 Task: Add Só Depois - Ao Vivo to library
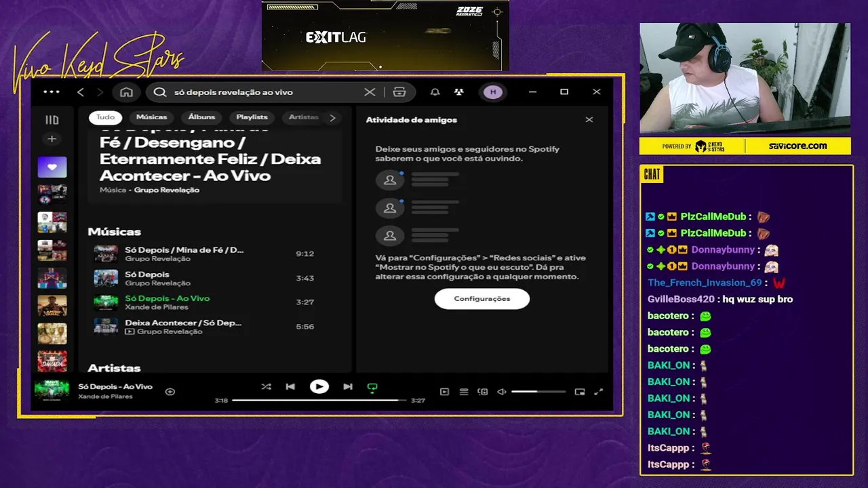coord(170,392)
